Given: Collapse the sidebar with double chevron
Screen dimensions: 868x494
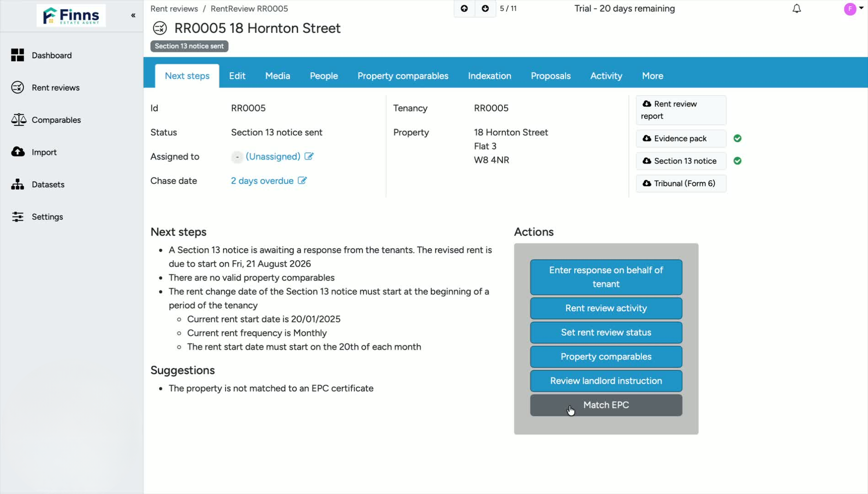Looking at the screenshot, I should [x=133, y=16].
